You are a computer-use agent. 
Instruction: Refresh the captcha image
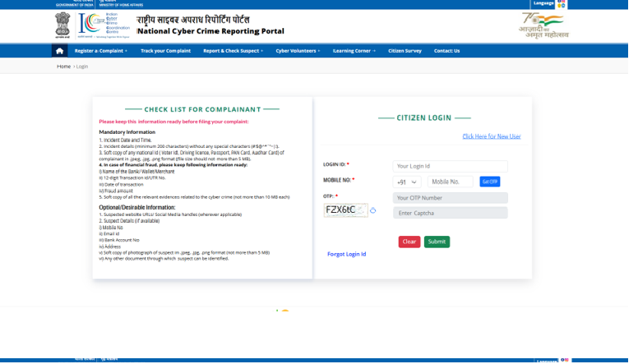tap(372, 210)
